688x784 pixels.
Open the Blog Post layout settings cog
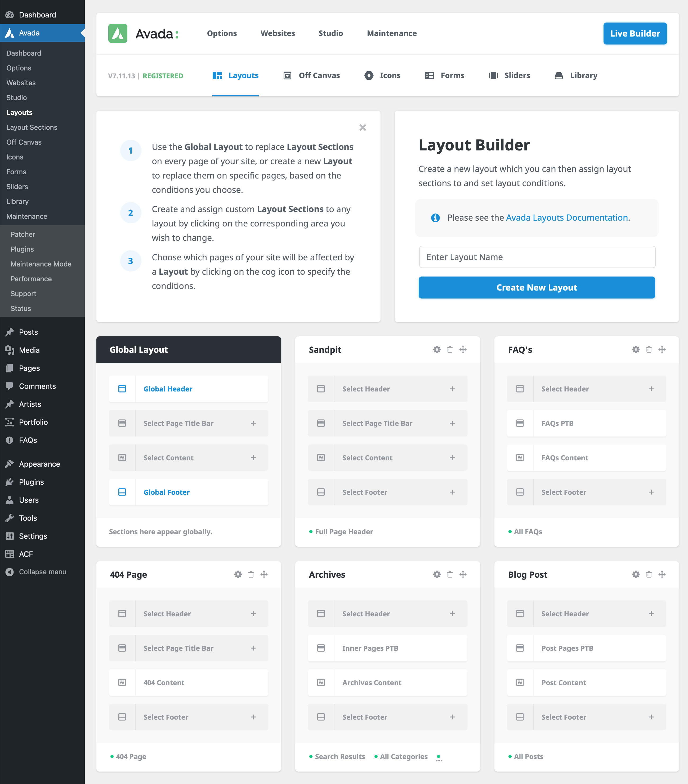tap(636, 574)
